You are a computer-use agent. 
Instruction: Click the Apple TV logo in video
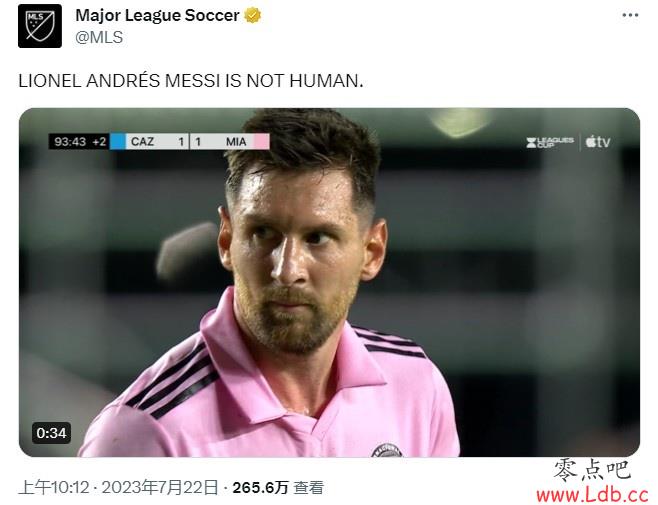click(598, 142)
